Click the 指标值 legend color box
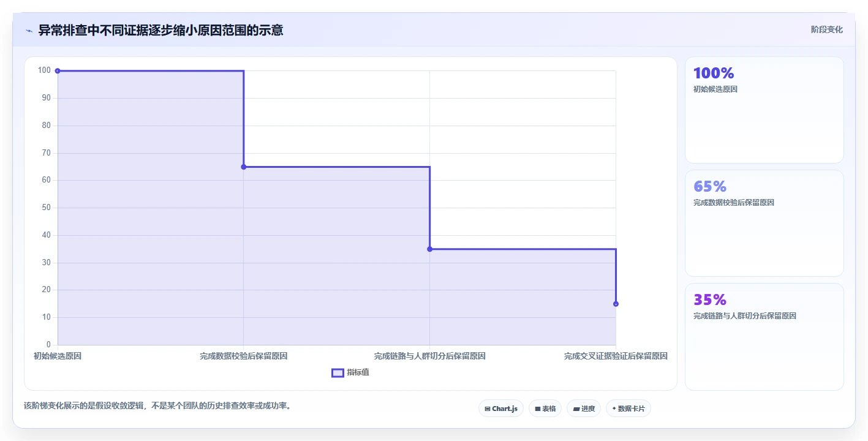The width and height of the screenshot is (868, 441). click(x=338, y=372)
